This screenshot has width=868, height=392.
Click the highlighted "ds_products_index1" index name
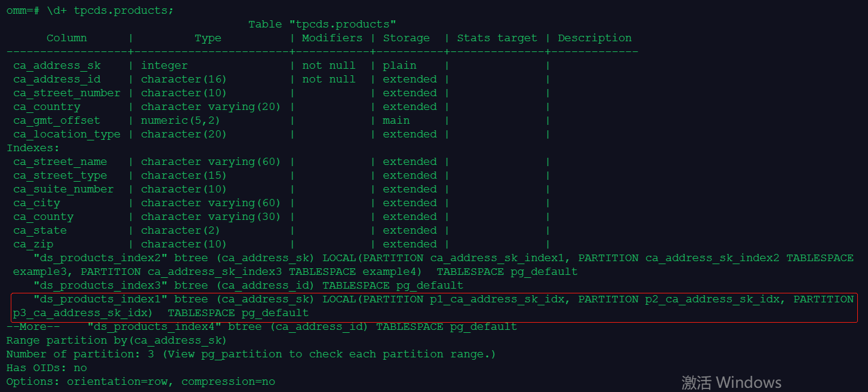[100, 299]
